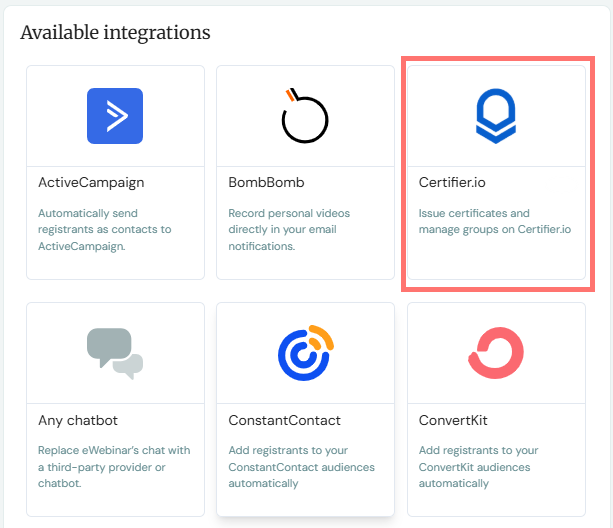Click the Any chatbot speech bubbles icon

(x=115, y=353)
